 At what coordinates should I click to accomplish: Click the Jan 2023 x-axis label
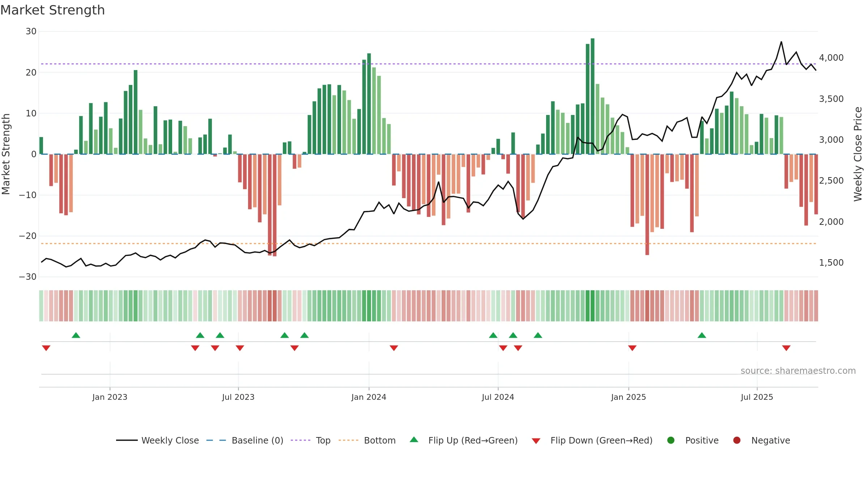[x=110, y=397]
